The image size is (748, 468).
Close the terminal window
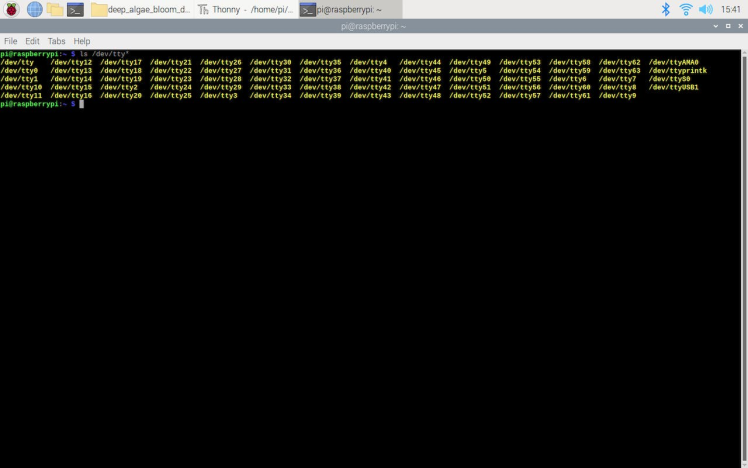pos(740,26)
